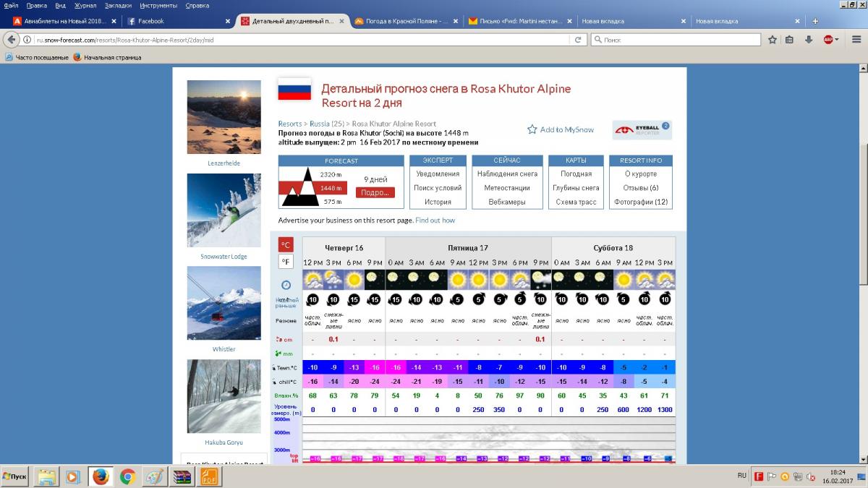The height and width of the screenshot is (488, 868).
Task: Select the 2320 m elevation forecast
Action: point(331,174)
